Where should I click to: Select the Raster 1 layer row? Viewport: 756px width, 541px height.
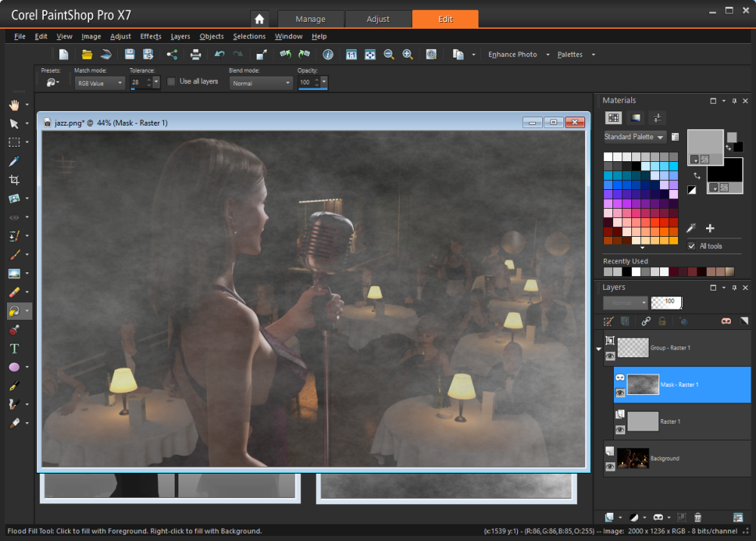point(682,421)
